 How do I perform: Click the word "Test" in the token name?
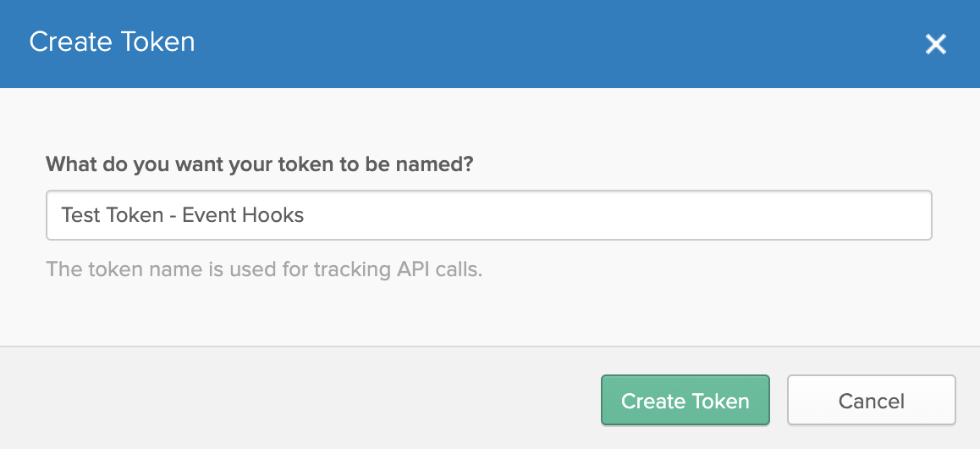80,215
